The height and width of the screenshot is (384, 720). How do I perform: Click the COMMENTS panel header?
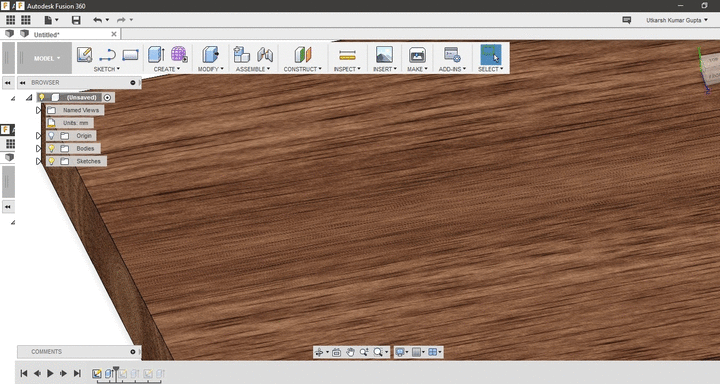click(46, 352)
